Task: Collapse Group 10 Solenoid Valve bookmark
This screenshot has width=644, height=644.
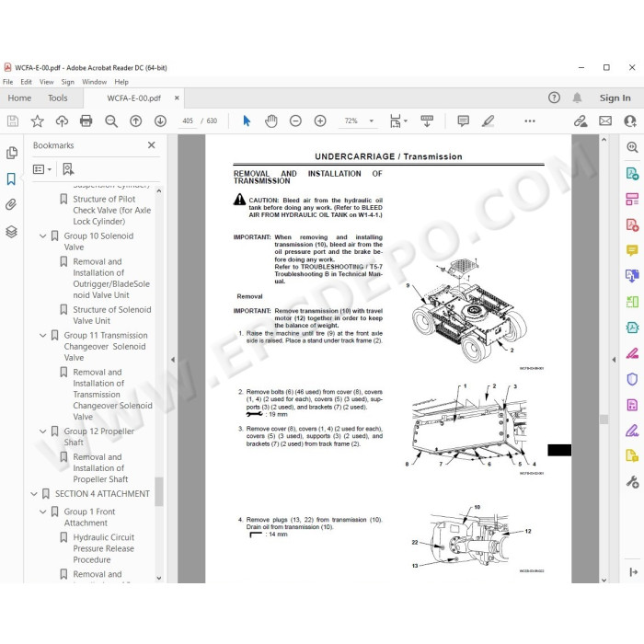Action: 42,236
